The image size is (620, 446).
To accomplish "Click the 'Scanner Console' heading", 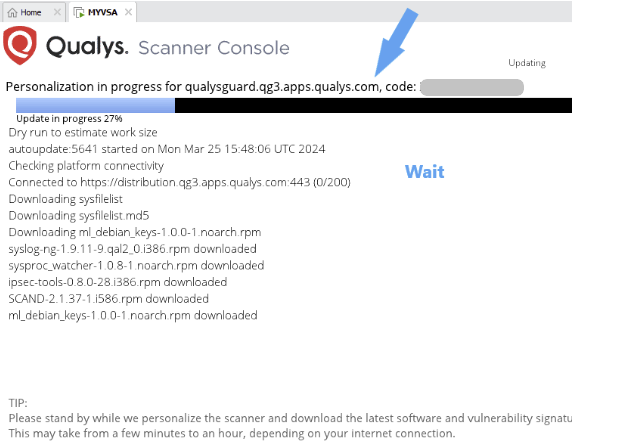I will tap(214, 48).
